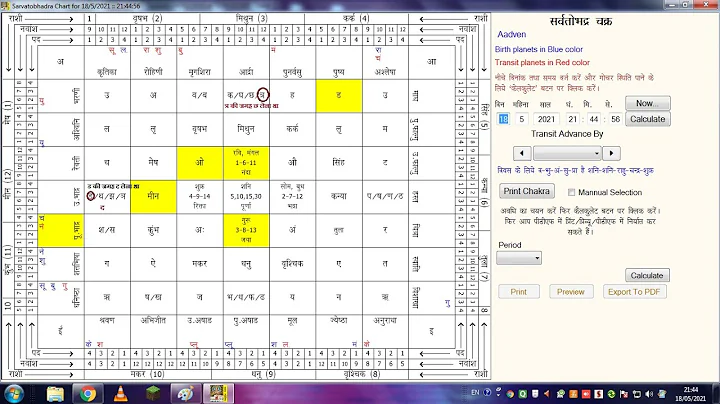Enable the Mannual Selection checkbox
This screenshot has height=404, width=720.
point(572,192)
